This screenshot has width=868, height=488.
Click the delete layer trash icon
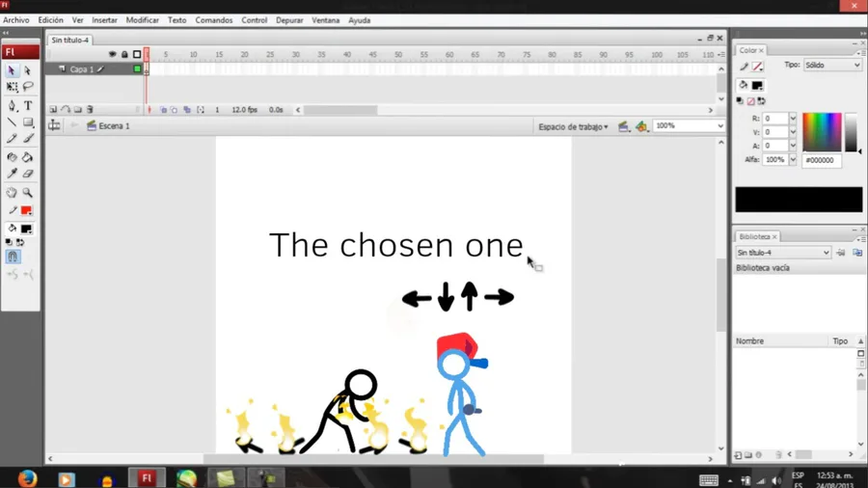click(x=91, y=110)
